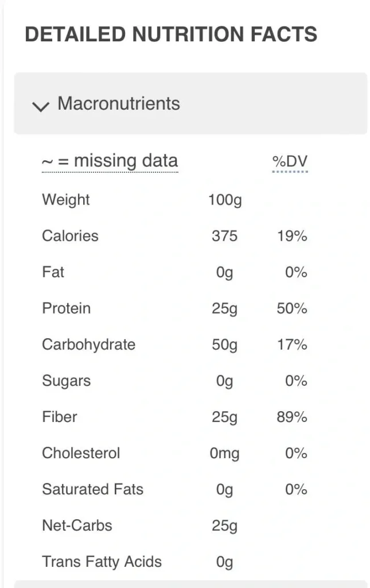The image size is (370, 588).
Task: Click the Net-Carbs label
Action: 77,525
